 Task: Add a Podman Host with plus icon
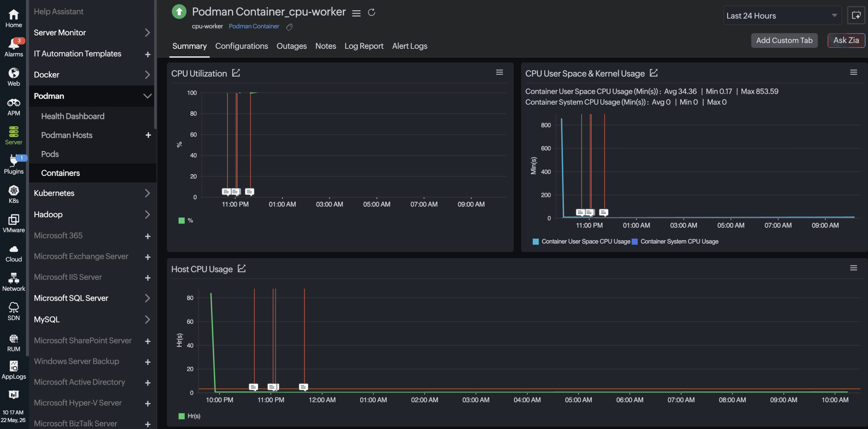(148, 135)
